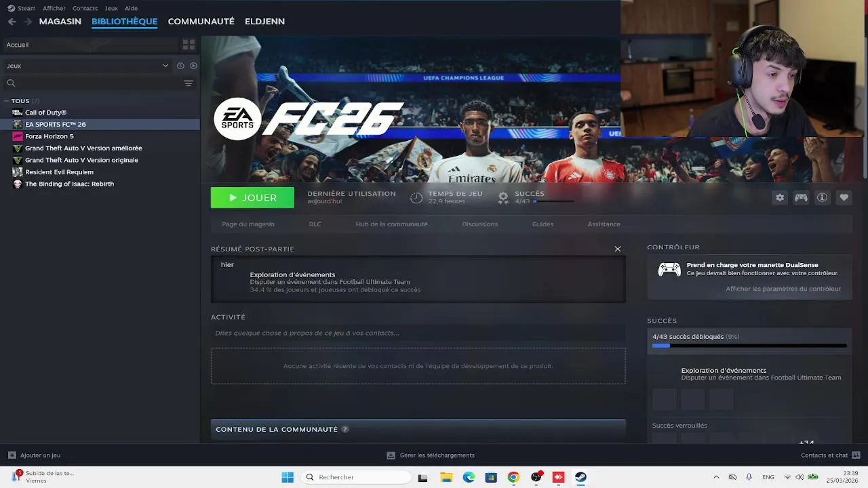Click Windows taskbar Rechercher search box
This screenshot has width=868, height=488.
pos(356,477)
